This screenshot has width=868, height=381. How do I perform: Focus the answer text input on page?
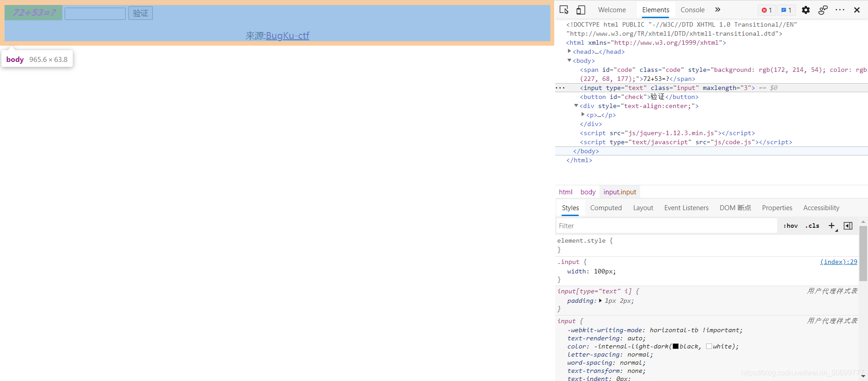click(x=95, y=14)
